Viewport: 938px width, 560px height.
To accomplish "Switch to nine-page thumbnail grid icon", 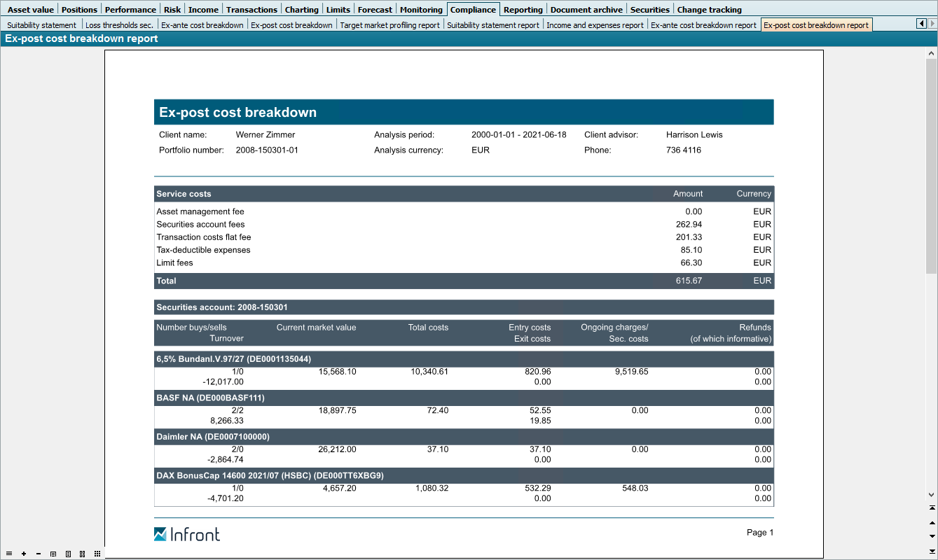I will click(x=97, y=554).
